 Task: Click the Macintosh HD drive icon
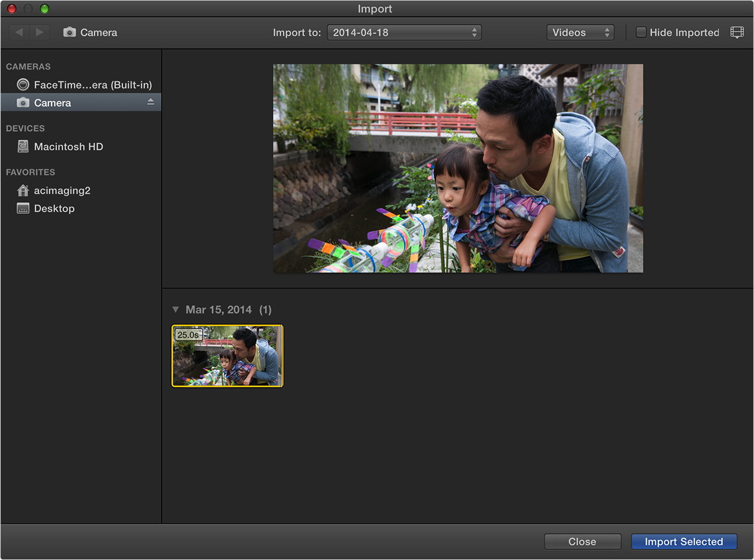click(23, 146)
